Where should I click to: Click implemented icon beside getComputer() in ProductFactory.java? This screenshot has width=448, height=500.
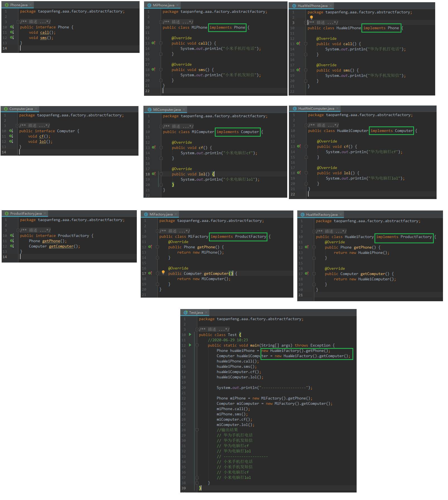tap(12, 246)
